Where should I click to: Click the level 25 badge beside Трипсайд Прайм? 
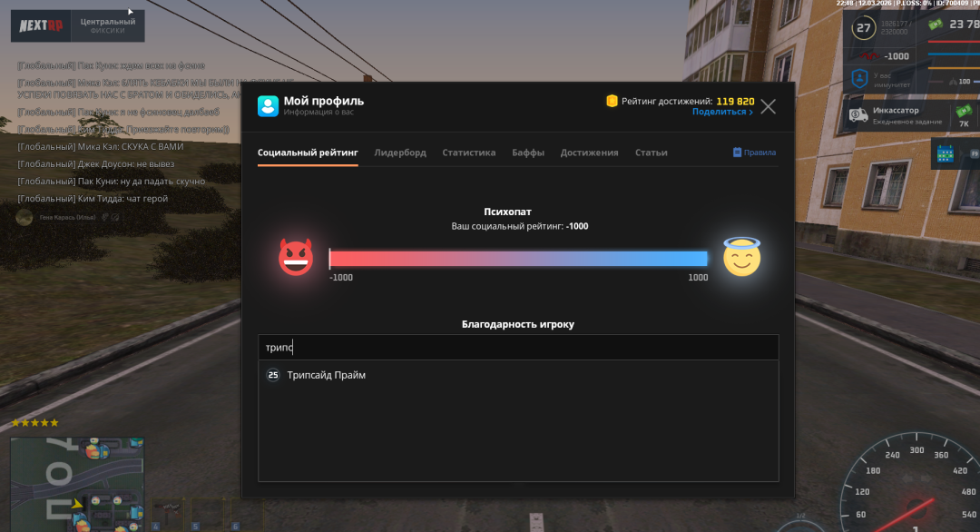point(273,375)
